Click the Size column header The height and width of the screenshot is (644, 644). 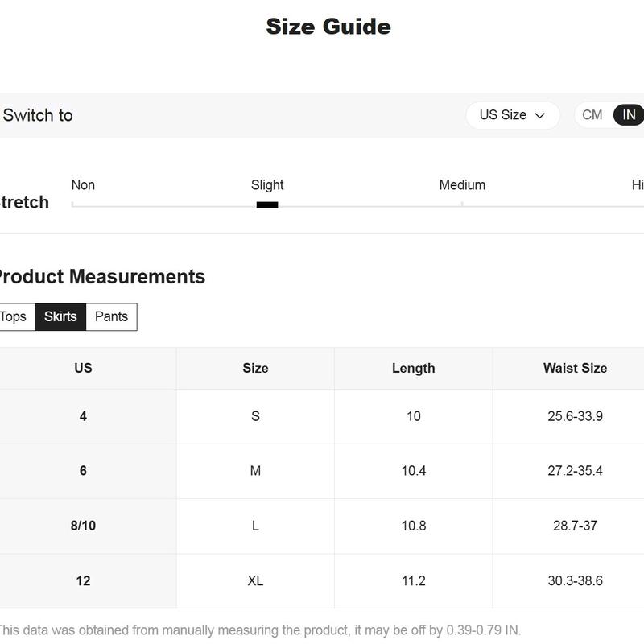click(x=255, y=368)
